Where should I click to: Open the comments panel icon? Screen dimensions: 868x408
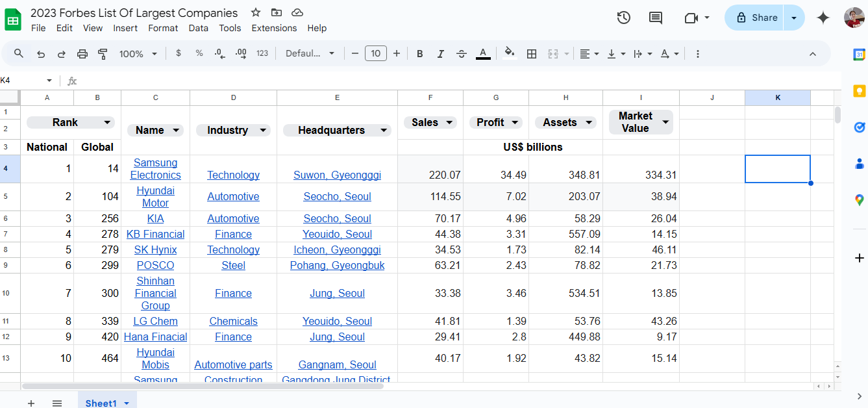click(x=656, y=18)
